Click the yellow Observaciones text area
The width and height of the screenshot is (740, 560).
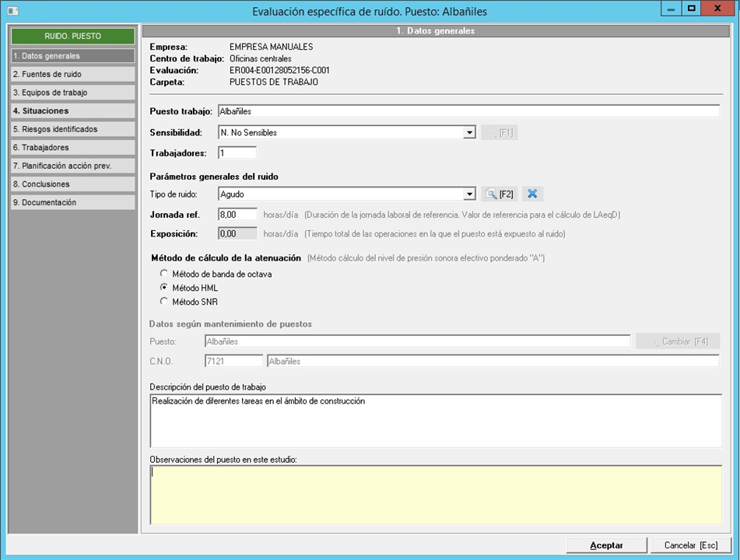[x=435, y=495]
